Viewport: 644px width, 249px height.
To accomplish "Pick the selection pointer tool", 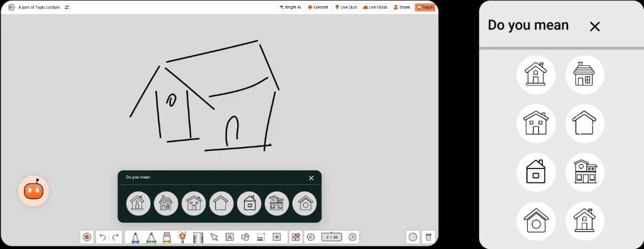I will 214,237.
